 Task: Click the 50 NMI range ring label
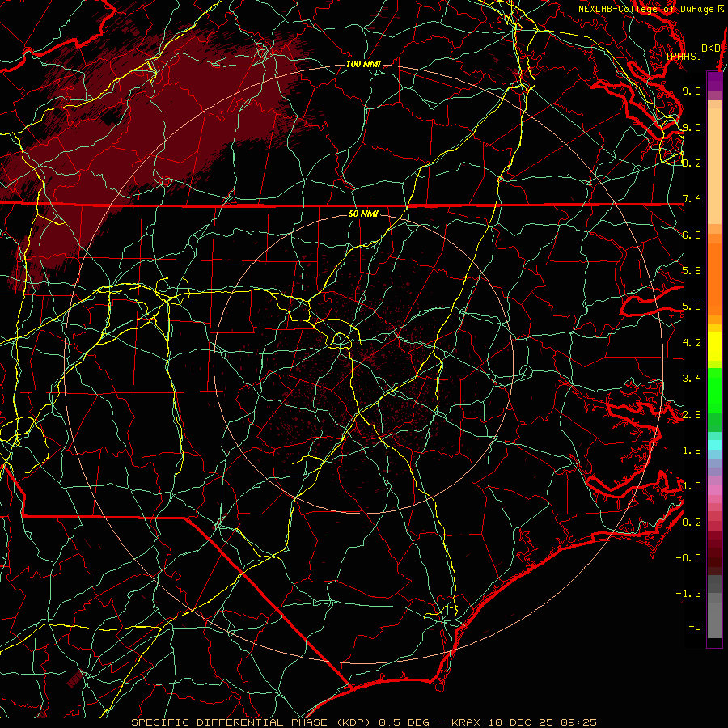tap(363, 214)
